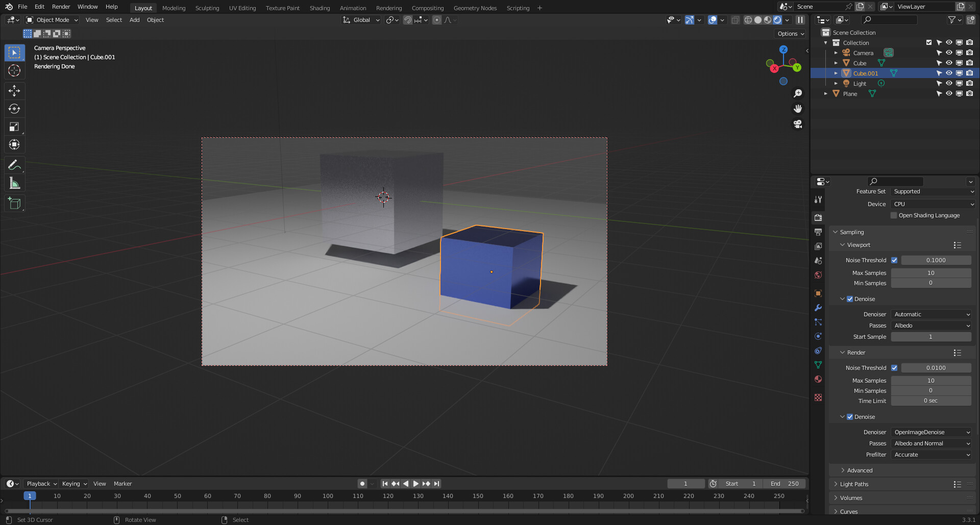Open the Modifier wrench properties tab
Screen dimensions: 980x525
818,308
